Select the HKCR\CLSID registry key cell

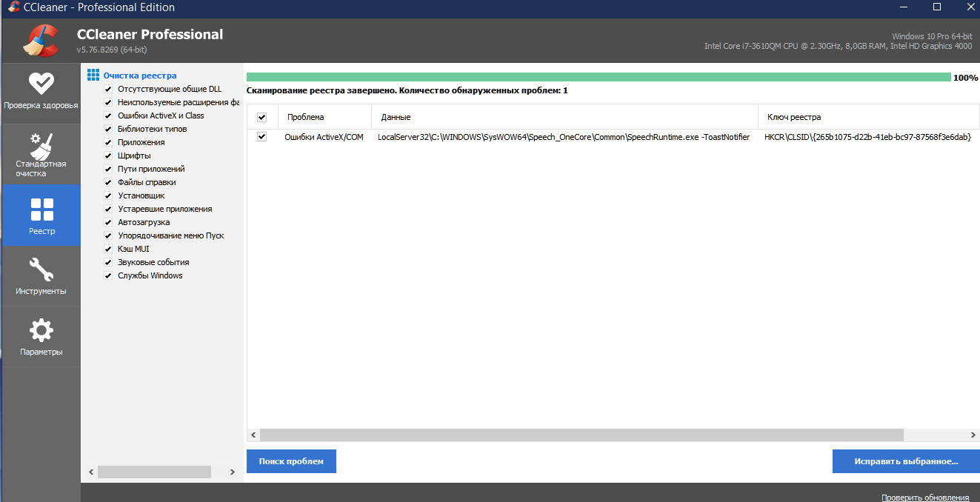[x=867, y=137]
